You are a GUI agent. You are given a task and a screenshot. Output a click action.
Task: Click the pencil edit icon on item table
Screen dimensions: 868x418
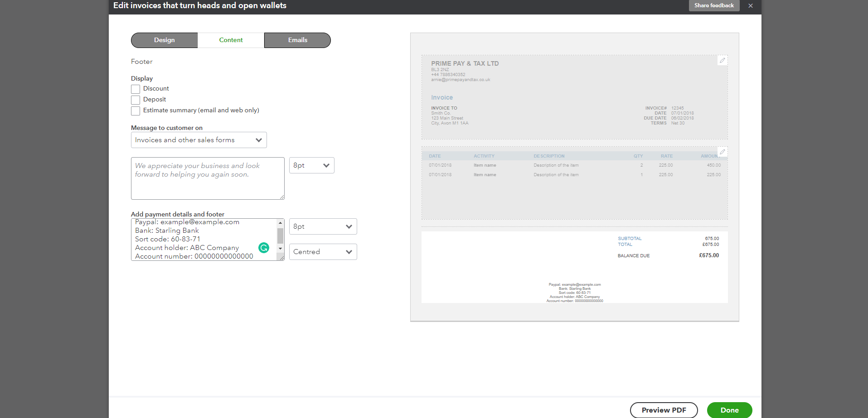click(x=723, y=152)
